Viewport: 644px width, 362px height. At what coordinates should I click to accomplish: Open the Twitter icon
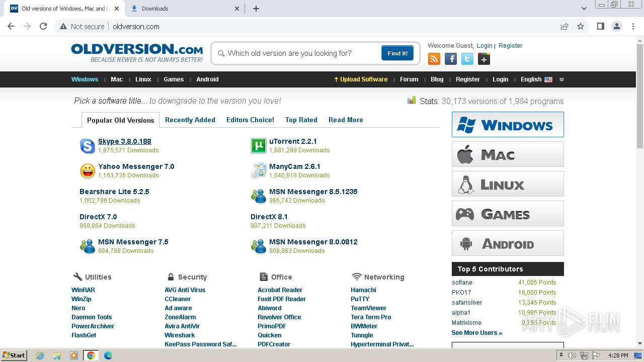467,59
